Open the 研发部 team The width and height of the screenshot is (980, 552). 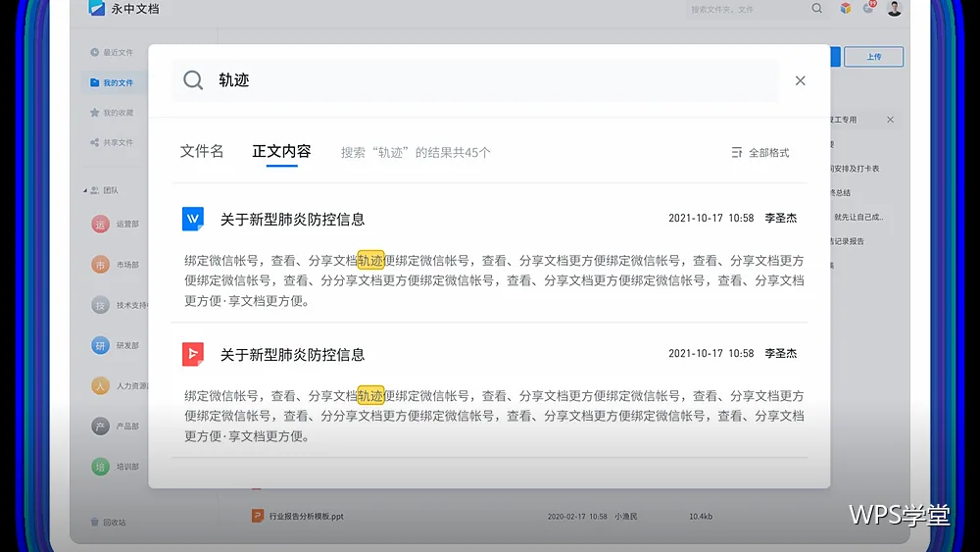116,345
